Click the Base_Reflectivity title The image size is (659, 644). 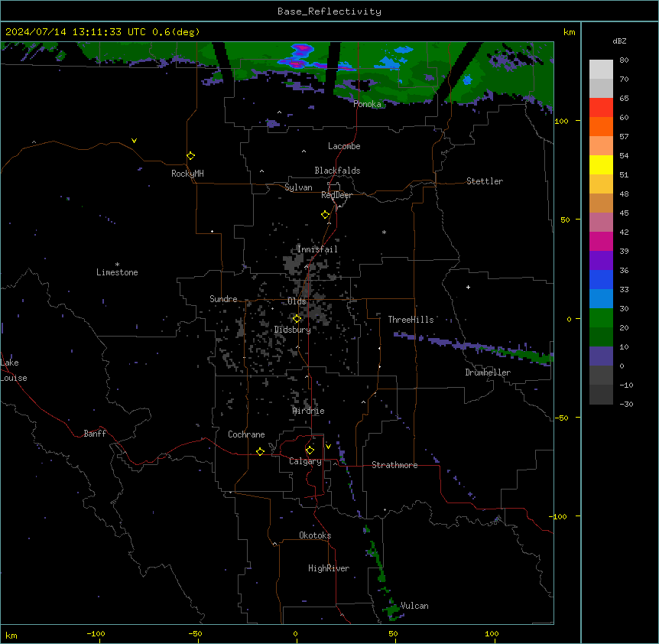coord(329,11)
